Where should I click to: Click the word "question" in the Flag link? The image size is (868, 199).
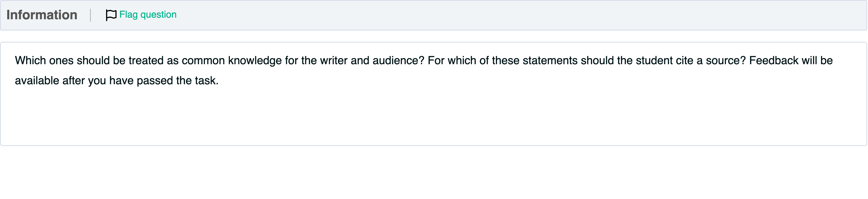158,15
